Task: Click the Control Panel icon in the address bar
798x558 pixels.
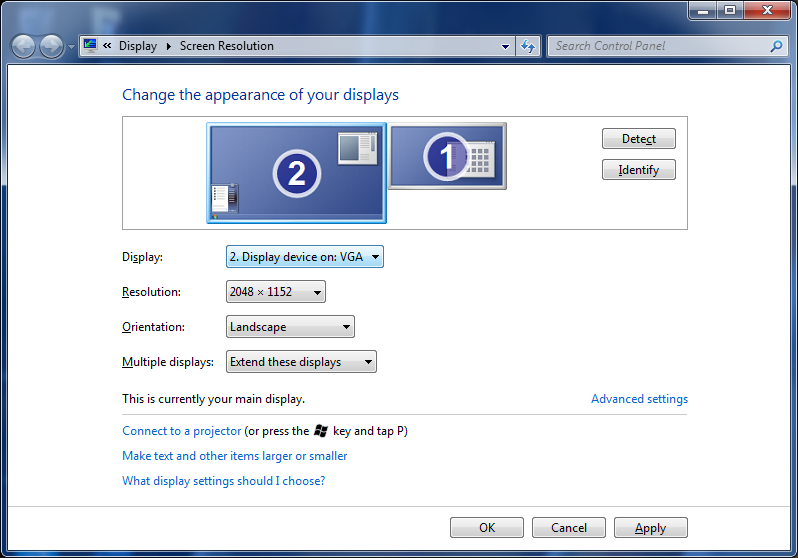Action: click(x=90, y=46)
